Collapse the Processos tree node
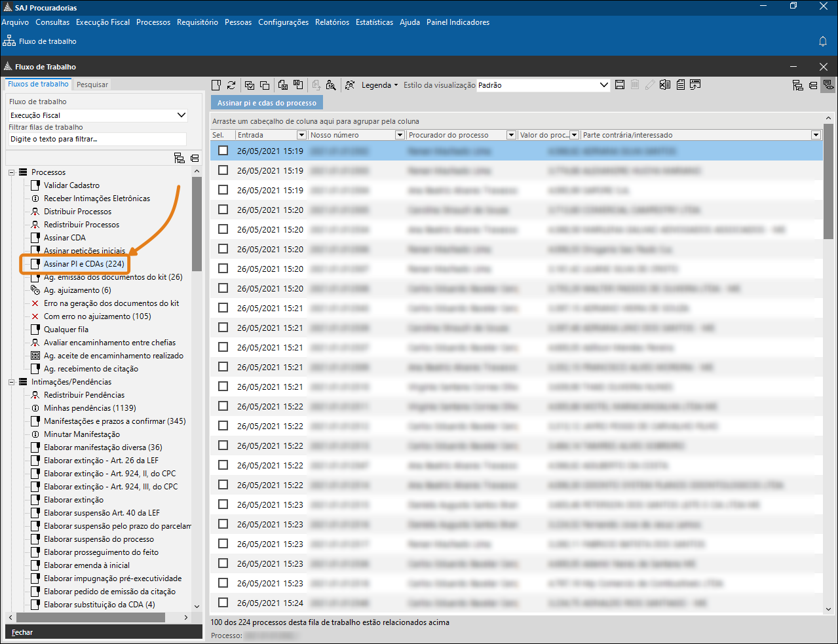This screenshot has height=644, width=838. pos(12,172)
